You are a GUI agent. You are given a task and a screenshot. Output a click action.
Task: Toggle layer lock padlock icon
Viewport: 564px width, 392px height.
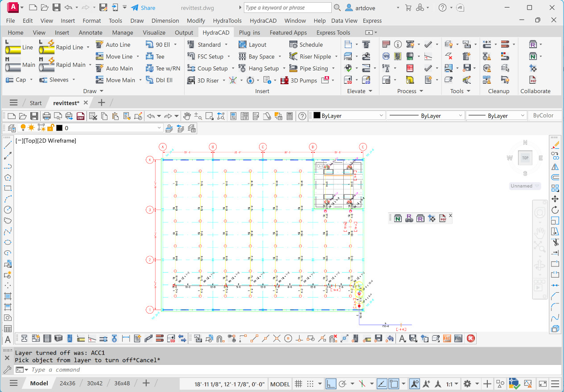point(50,128)
